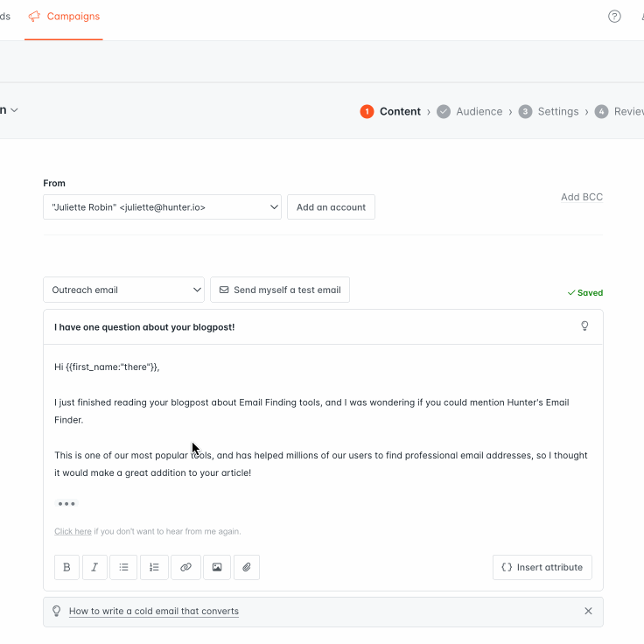Toggle bold formatting in email editor

pyautogui.click(x=66, y=567)
